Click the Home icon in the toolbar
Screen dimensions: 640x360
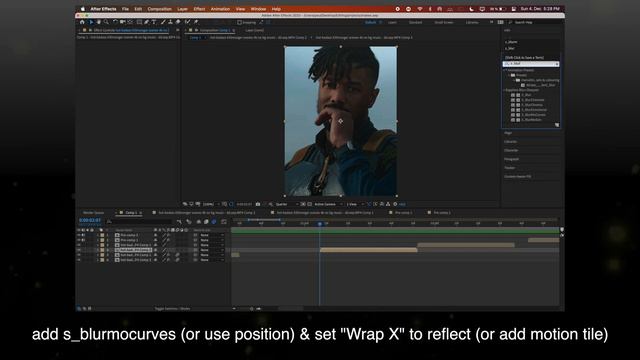(82, 22)
